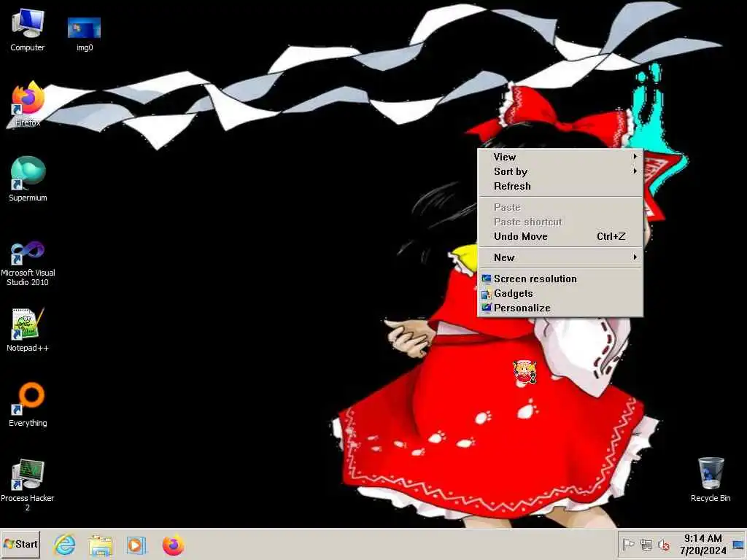Open the Start menu

point(20,544)
